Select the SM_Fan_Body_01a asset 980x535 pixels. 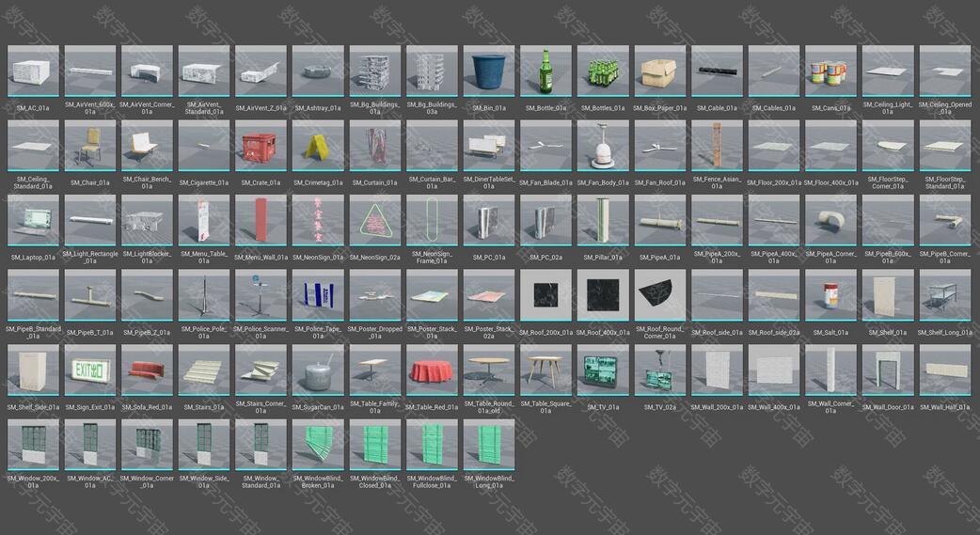tap(603, 145)
